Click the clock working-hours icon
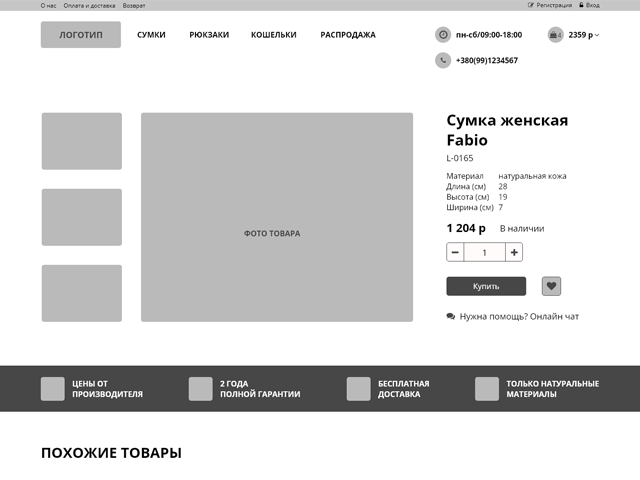 (x=443, y=35)
